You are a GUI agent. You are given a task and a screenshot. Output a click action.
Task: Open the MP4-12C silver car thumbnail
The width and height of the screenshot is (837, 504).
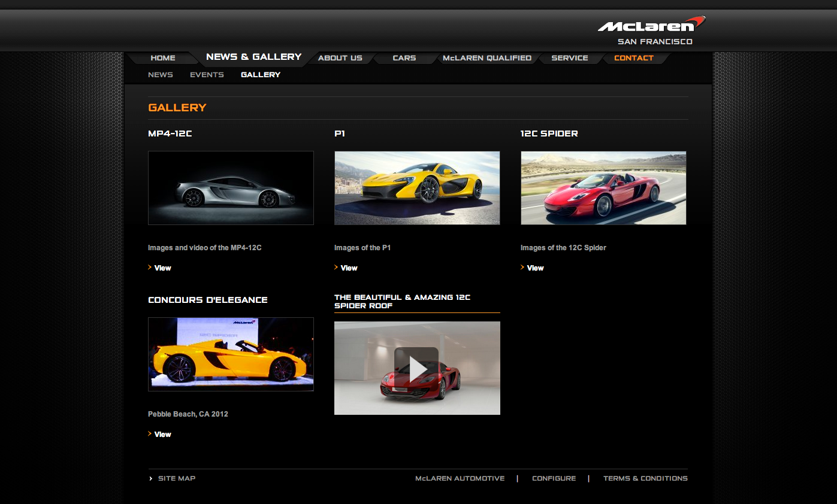click(231, 188)
